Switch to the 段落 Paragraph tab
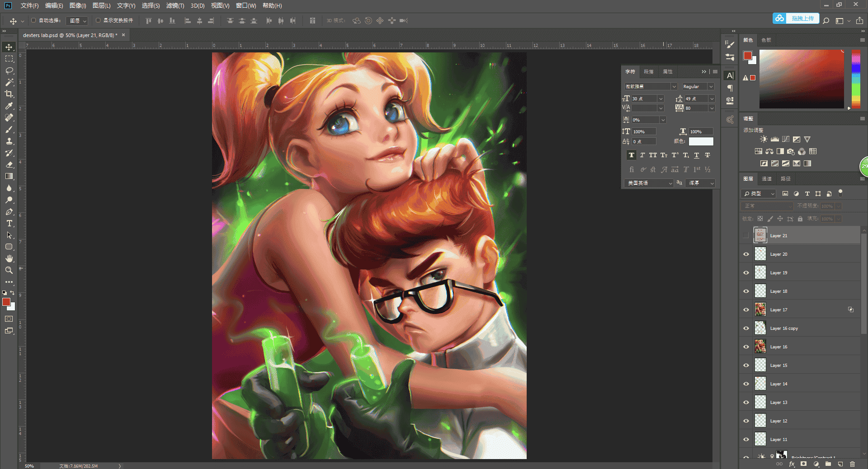 [649, 71]
